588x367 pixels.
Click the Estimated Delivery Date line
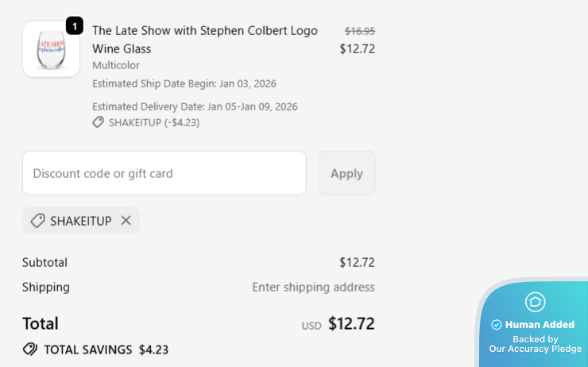click(195, 106)
